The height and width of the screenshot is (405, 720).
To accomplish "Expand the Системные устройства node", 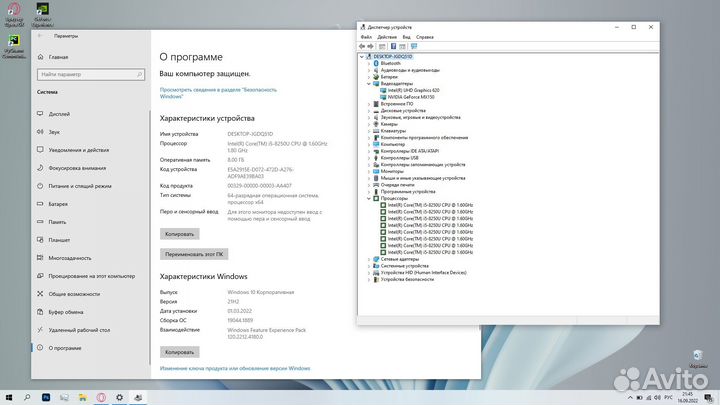I will pos(369,266).
